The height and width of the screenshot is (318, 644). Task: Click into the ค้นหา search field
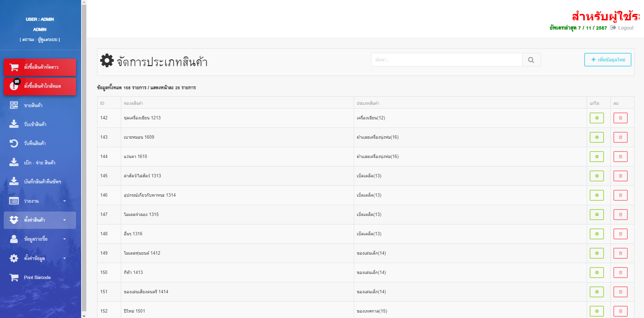click(446, 60)
